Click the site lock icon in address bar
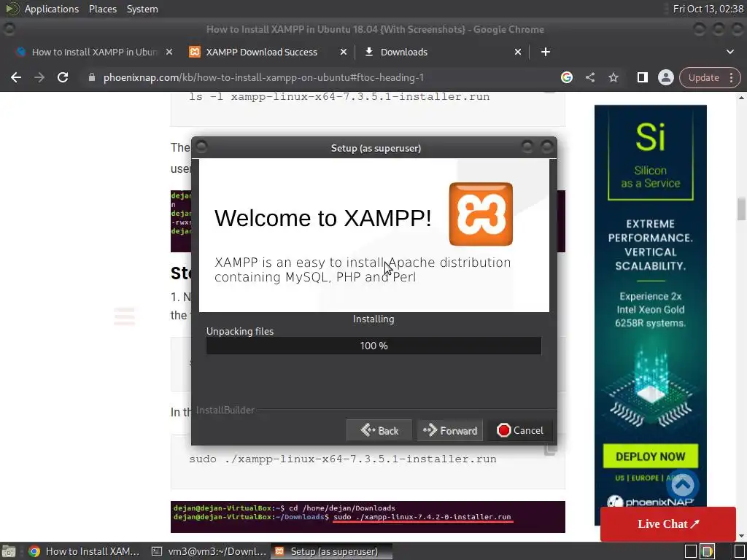 [92, 77]
